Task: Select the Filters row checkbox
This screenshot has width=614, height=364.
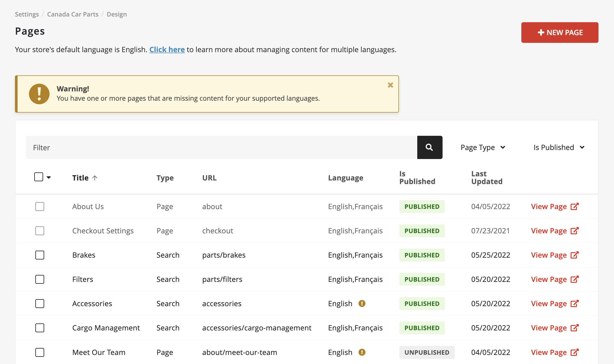Action: point(40,279)
